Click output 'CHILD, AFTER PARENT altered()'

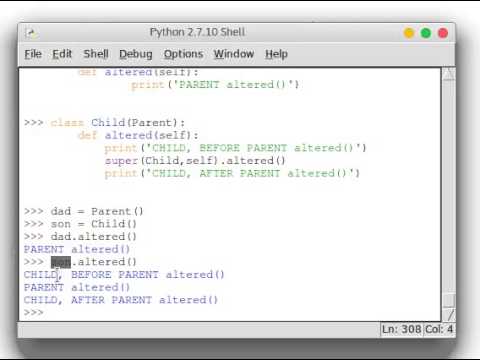click(x=121, y=300)
